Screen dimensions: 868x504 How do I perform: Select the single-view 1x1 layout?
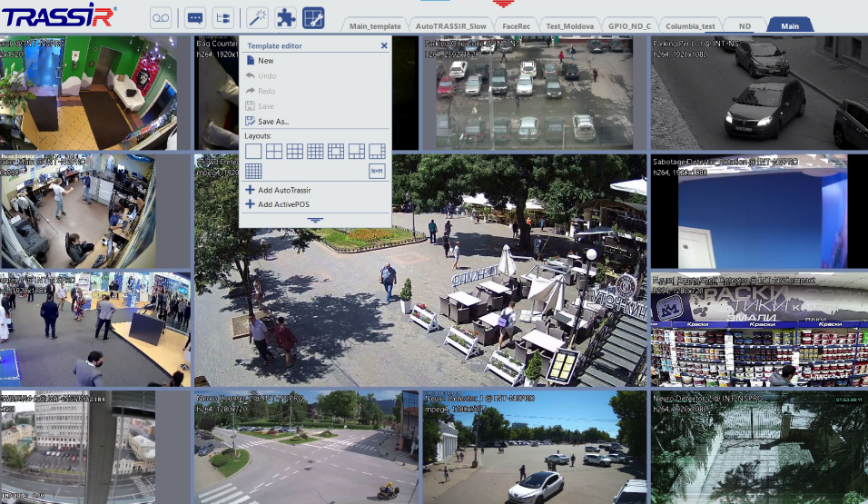point(253,151)
